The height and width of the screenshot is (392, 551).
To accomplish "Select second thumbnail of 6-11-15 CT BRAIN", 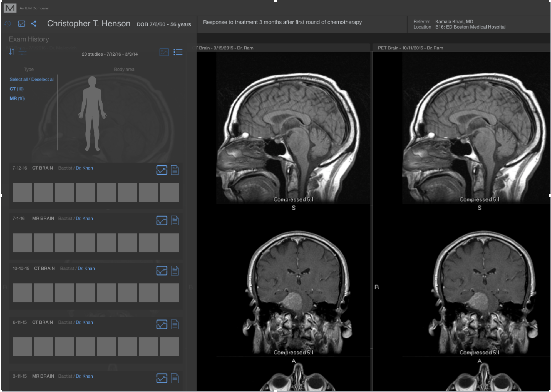I will [43, 347].
